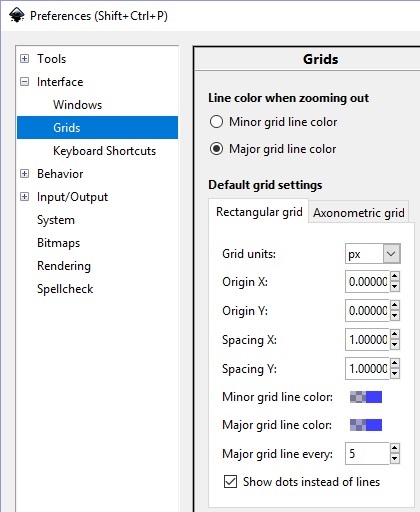This screenshot has width=420, height=512.
Task: Open the Keyboard Shortcuts preferences page
Action: pos(104,151)
